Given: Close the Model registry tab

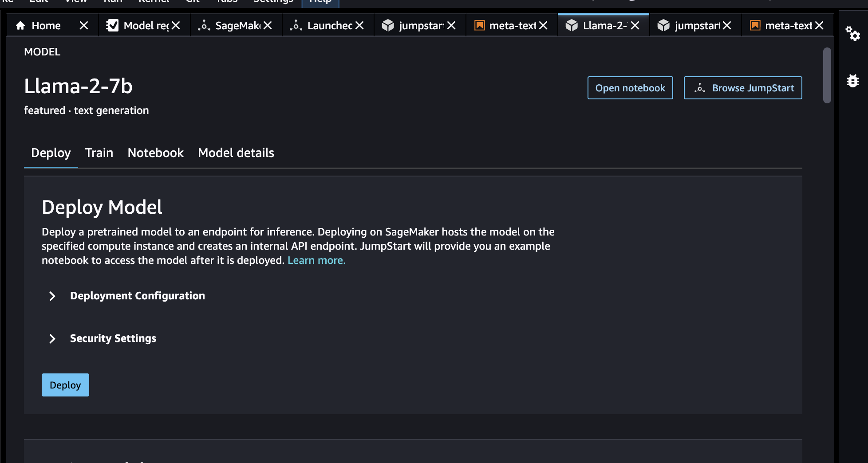Looking at the screenshot, I should pyautogui.click(x=176, y=26).
